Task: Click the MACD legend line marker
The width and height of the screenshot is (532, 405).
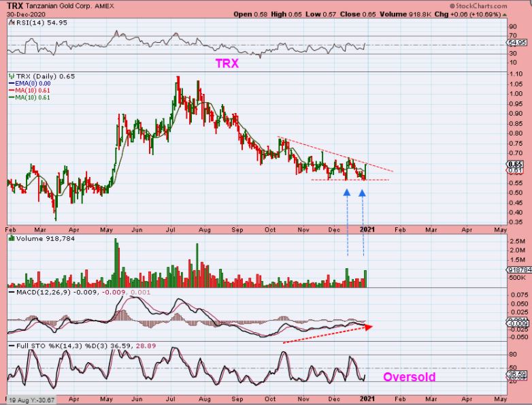Action: click(x=12, y=292)
